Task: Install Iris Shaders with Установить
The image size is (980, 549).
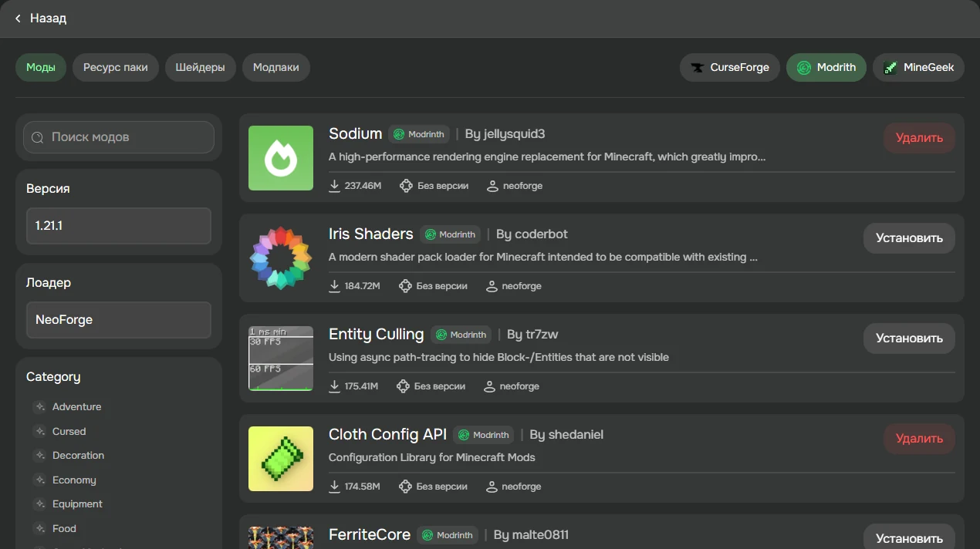Action: tap(909, 238)
